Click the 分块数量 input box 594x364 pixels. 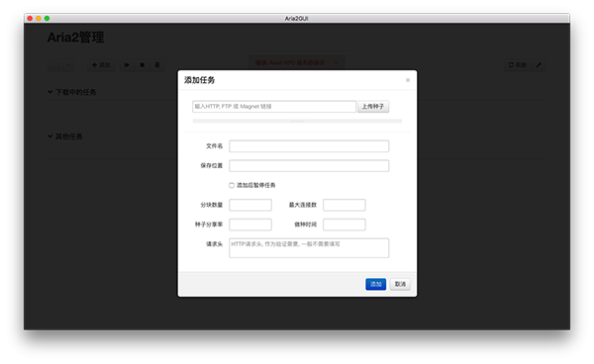click(250, 205)
